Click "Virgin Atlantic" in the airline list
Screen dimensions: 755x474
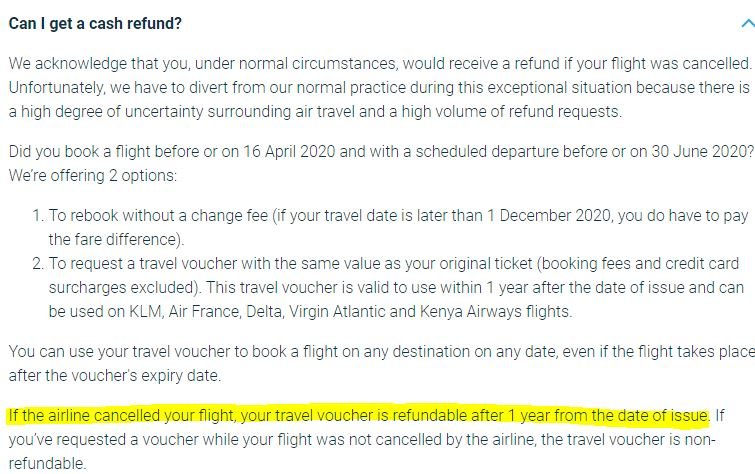[336, 312]
